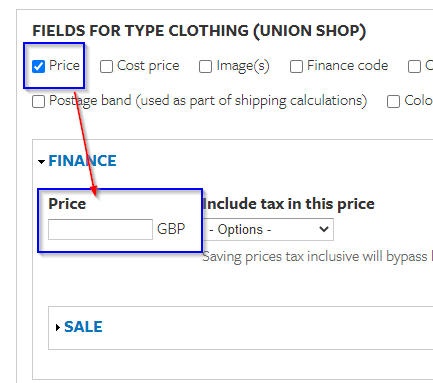433x383 pixels.
Task: Enable the Finance code checkbox box
Action: (x=296, y=66)
